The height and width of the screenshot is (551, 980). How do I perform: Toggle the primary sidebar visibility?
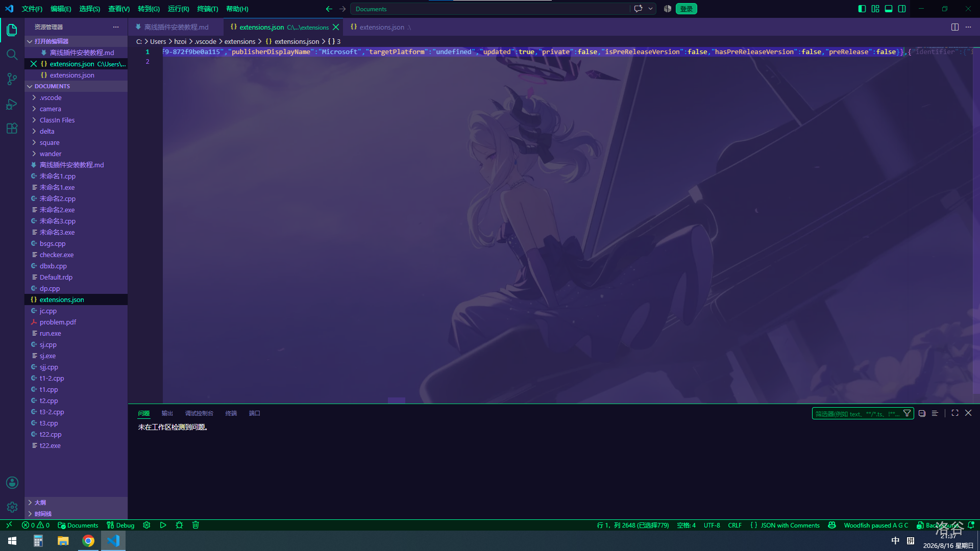click(862, 9)
